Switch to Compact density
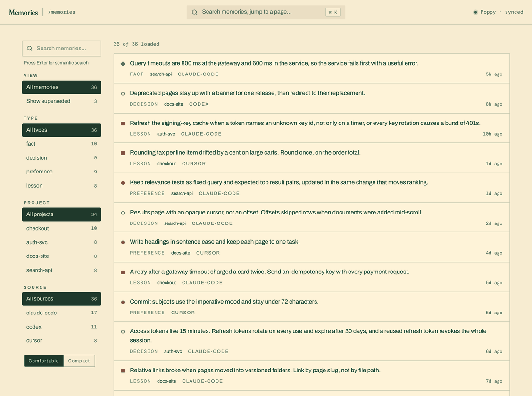 click(x=79, y=361)
